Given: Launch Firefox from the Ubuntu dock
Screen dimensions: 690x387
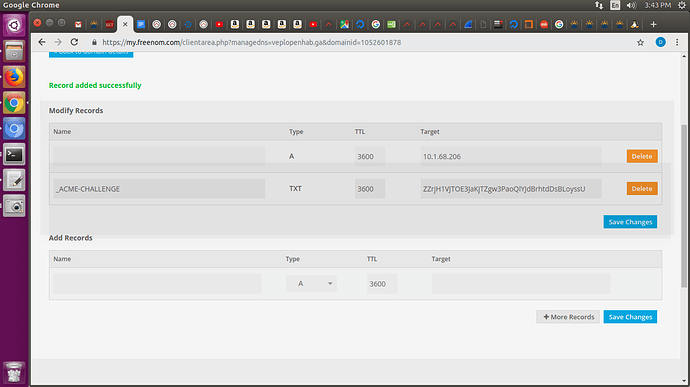Looking at the screenshot, I should pos(14,77).
